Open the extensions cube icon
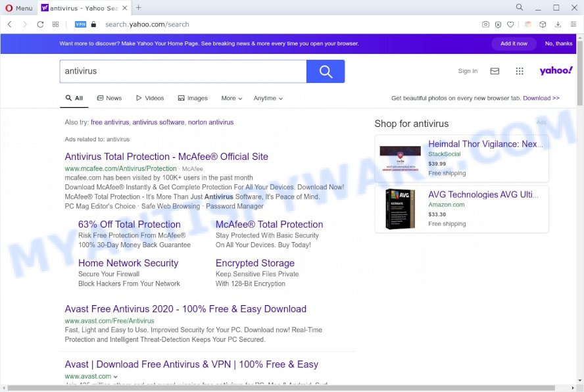584x392 pixels. click(543, 24)
